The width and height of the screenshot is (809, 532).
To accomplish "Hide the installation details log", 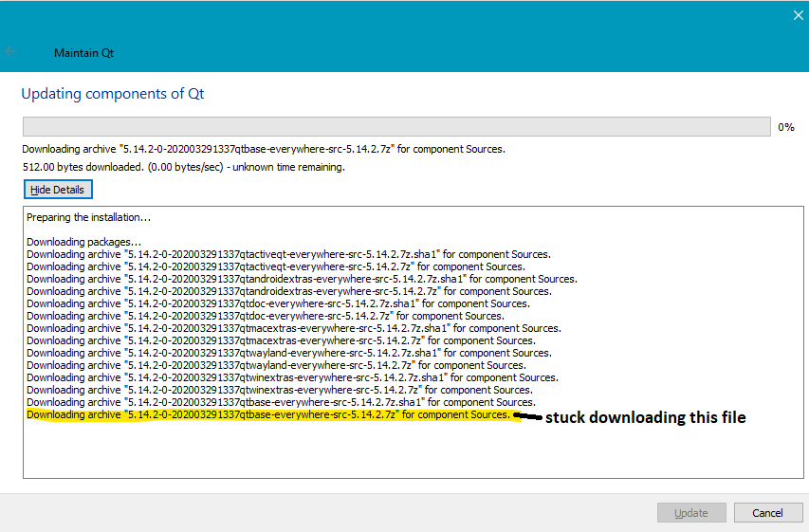I will click(x=58, y=190).
